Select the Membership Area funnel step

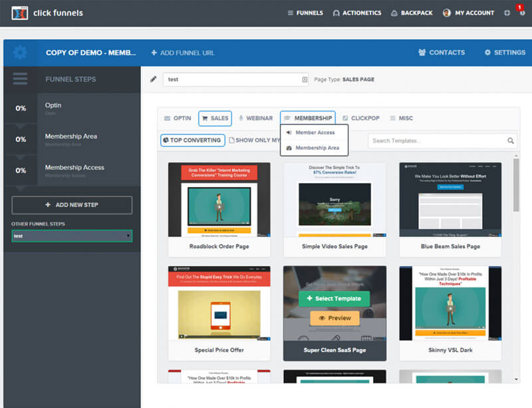(x=72, y=139)
